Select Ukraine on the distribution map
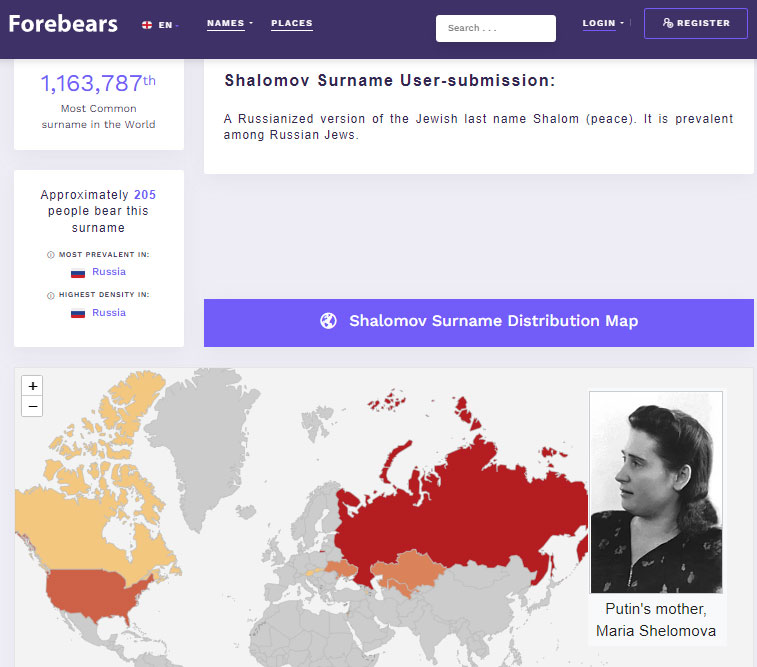Image resolution: width=757 pixels, height=667 pixels. [342, 568]
